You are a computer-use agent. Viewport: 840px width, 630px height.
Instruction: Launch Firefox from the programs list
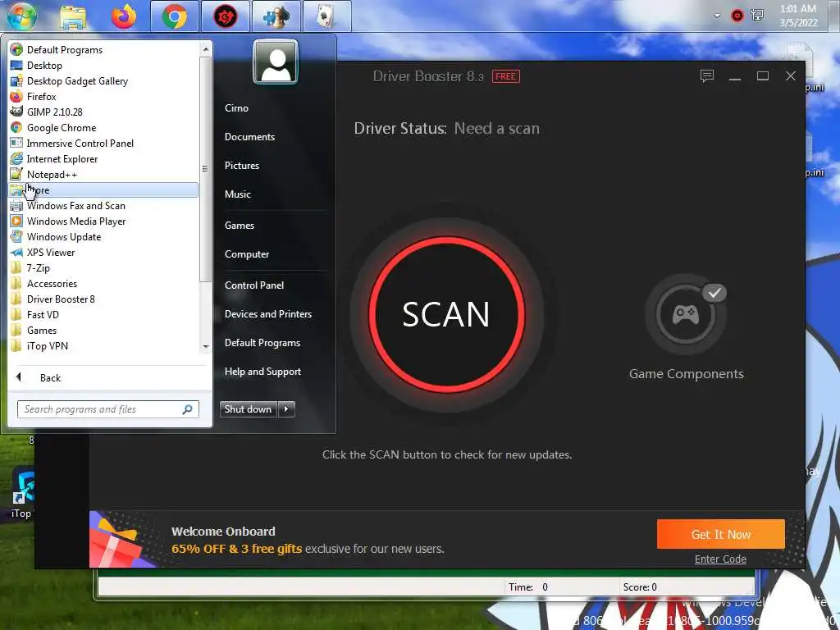[103, 97]
